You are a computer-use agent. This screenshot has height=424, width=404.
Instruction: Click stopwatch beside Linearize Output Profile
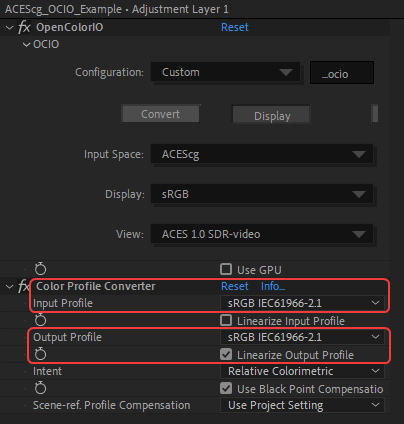click(x=40, y=354)
